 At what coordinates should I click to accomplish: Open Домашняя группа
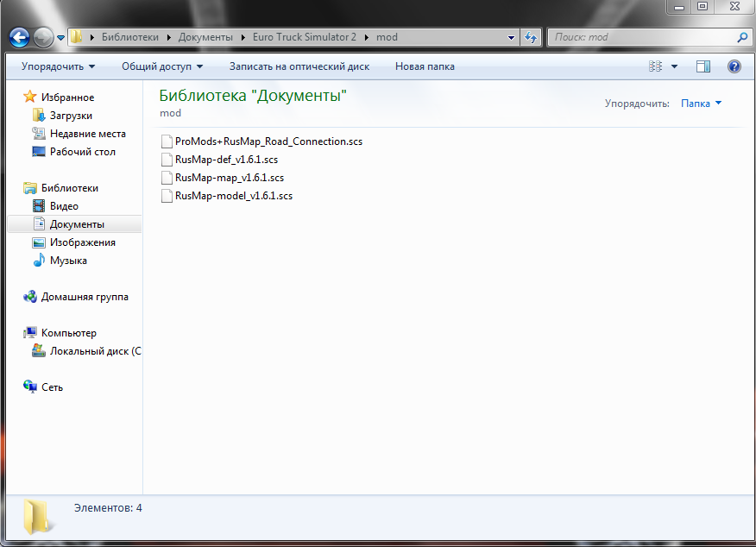pyautogui.click(x=85, y=297)
